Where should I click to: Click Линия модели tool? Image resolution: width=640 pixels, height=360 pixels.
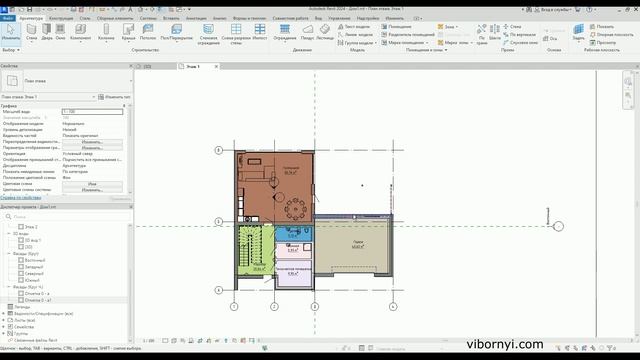click(x=355, y=35)
